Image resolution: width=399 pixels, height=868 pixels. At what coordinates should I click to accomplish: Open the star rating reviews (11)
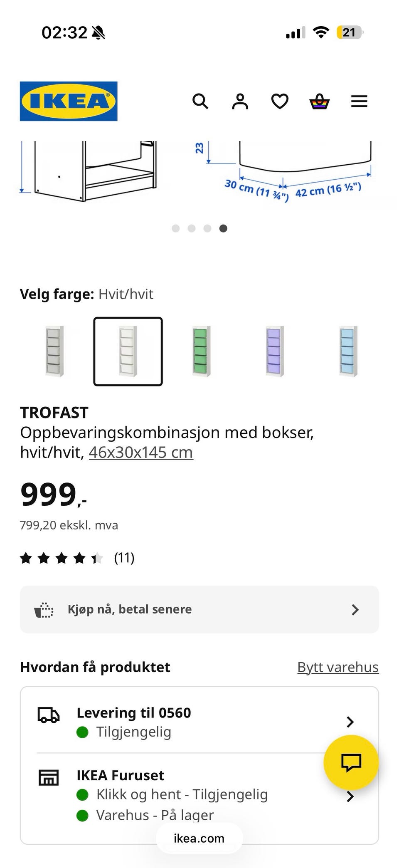(x=77, y=558)
